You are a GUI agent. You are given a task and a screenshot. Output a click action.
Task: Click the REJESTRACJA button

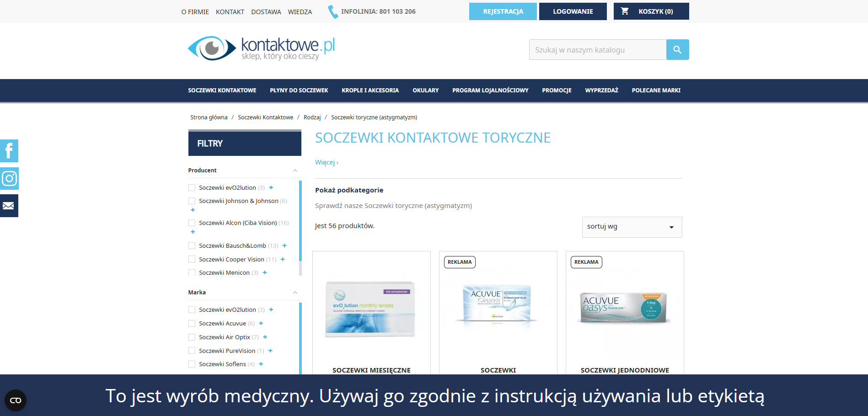(503, 11)
